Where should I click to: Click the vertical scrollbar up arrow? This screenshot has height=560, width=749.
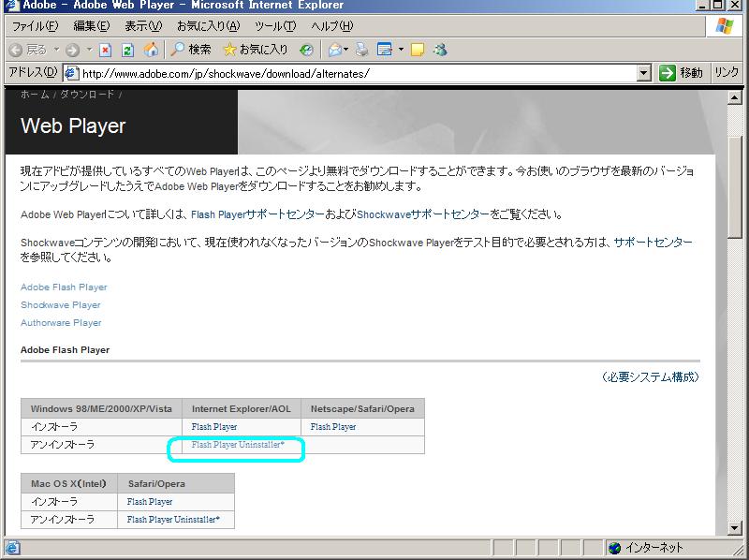pyautogui.click(x=734, y=98)
